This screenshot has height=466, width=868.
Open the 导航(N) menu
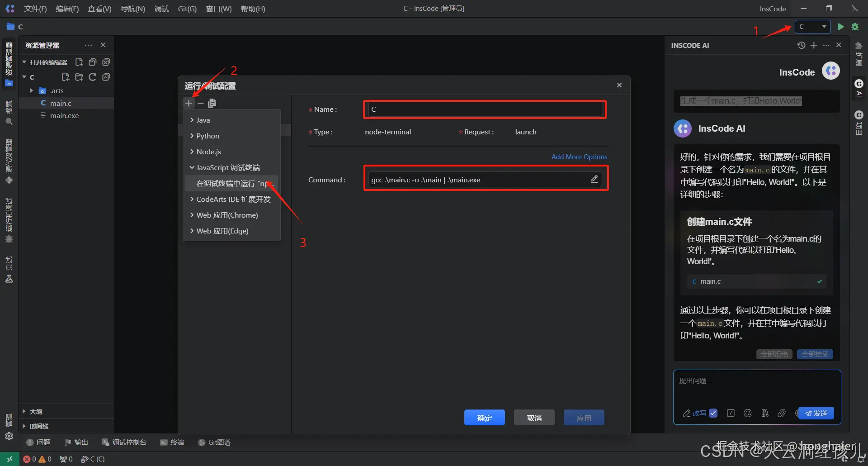[x=133, y=9]
